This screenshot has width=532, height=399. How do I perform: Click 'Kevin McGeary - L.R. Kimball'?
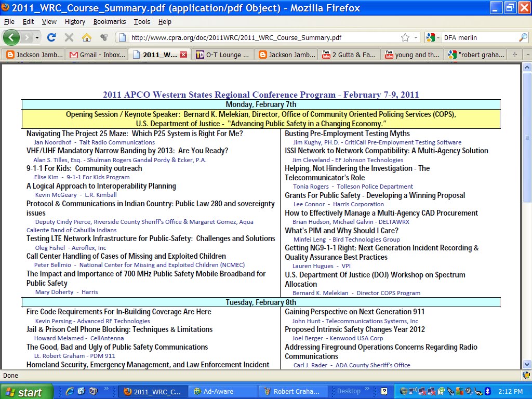(x=76, y=195)
